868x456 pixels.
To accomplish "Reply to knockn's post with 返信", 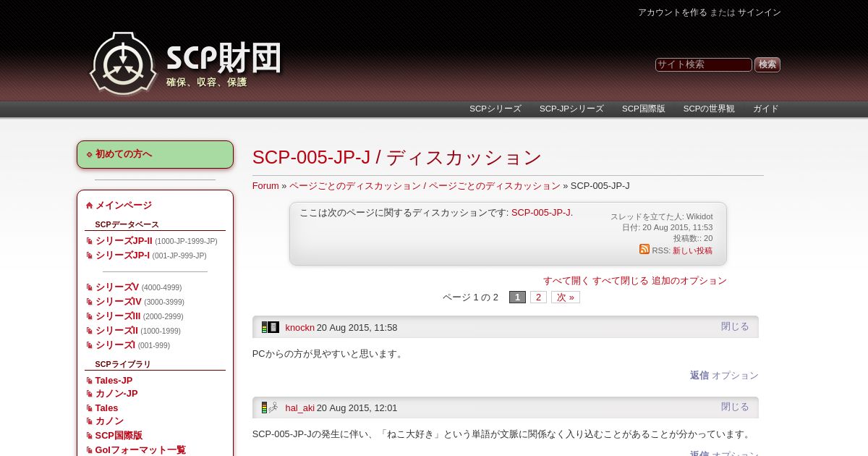I will tap(699, 376).
